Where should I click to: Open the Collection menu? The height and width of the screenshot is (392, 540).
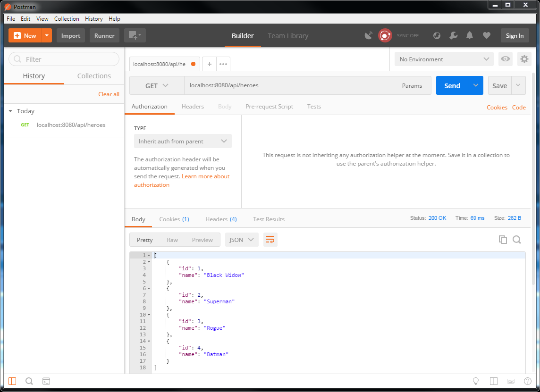click(67, 18)
